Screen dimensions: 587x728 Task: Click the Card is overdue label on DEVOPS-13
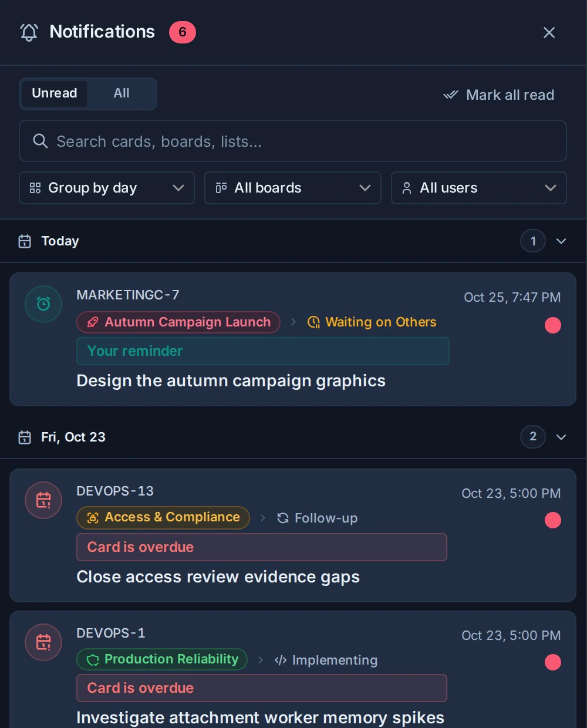262,547
